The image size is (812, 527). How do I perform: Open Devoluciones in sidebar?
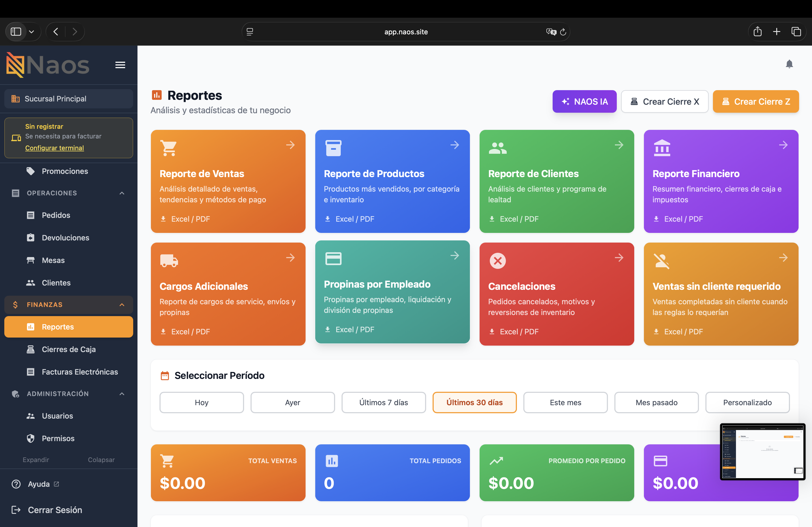click(x=68, y=237)
